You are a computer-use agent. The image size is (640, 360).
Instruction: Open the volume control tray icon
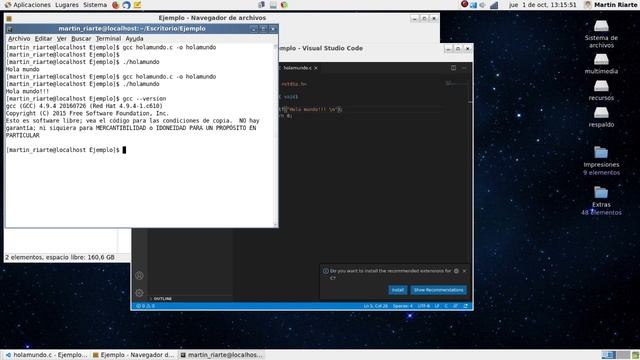click(x=483, y=5)
